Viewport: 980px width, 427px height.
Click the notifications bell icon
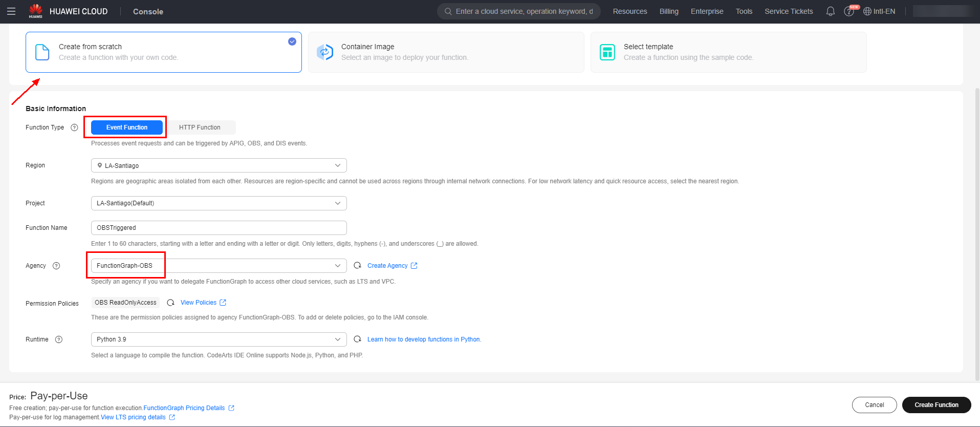tap(830, 11)
